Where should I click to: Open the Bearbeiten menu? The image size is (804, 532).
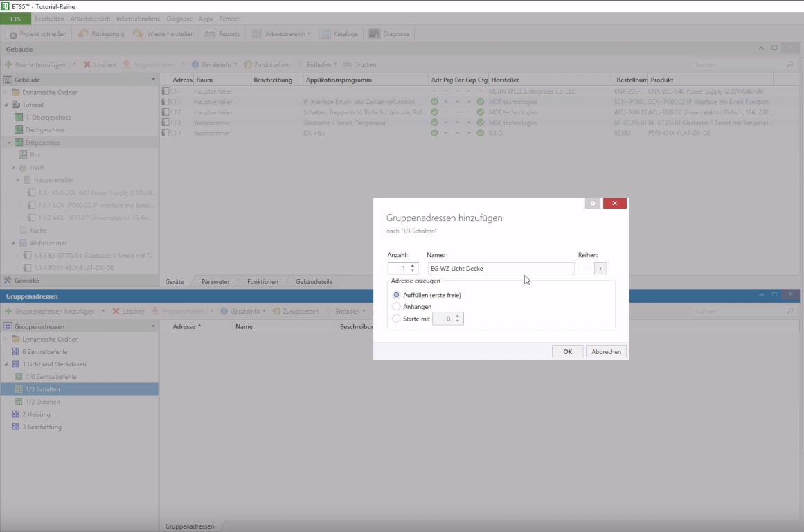point(49,19)
